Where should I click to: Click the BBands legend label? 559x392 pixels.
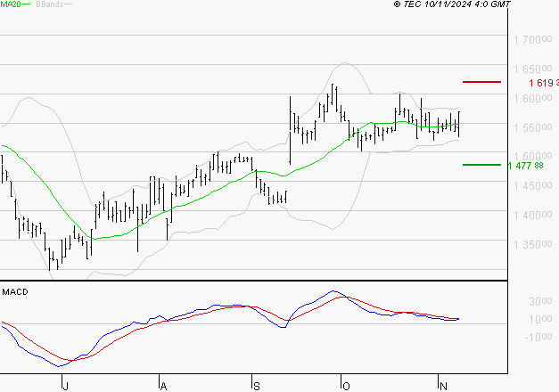(x=49, y=4)
